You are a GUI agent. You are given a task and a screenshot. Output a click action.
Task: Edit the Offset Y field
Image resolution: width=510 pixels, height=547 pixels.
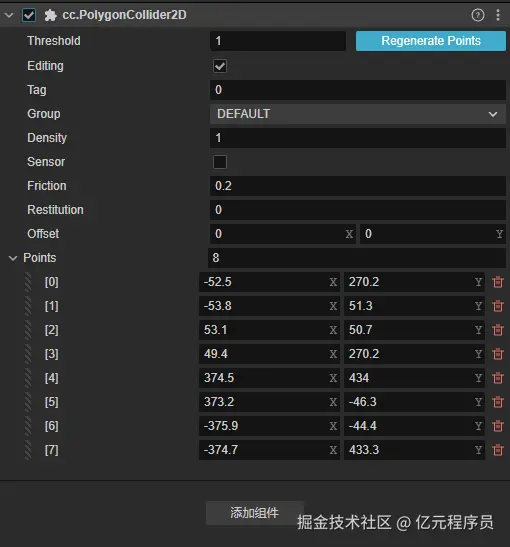433,234
